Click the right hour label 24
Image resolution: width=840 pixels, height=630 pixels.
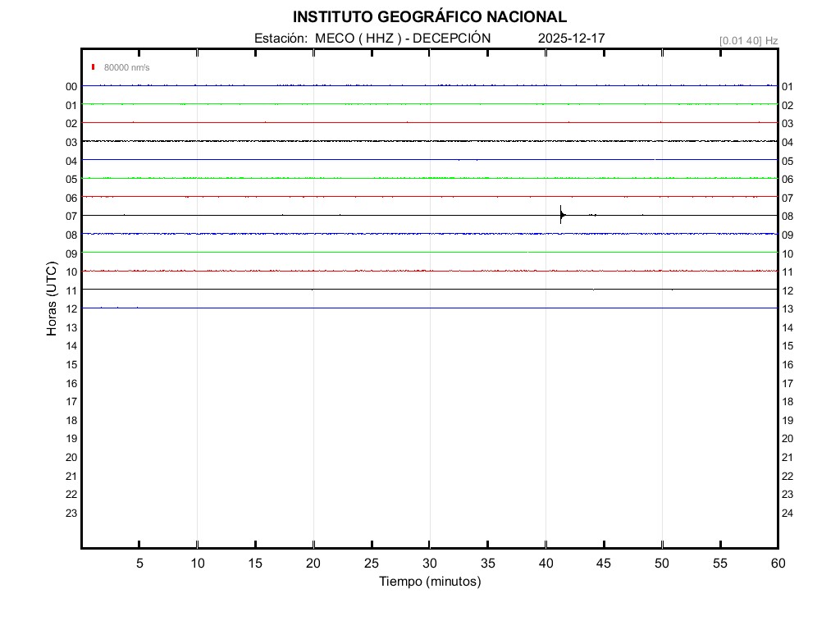coord(787,513)
